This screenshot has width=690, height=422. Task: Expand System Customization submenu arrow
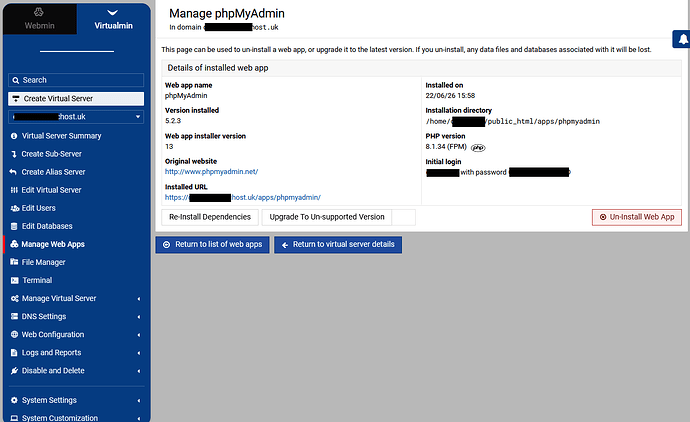click(139, 418)
